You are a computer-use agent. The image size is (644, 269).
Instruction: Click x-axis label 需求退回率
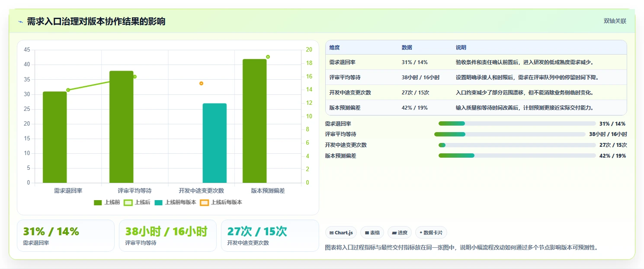68,191
